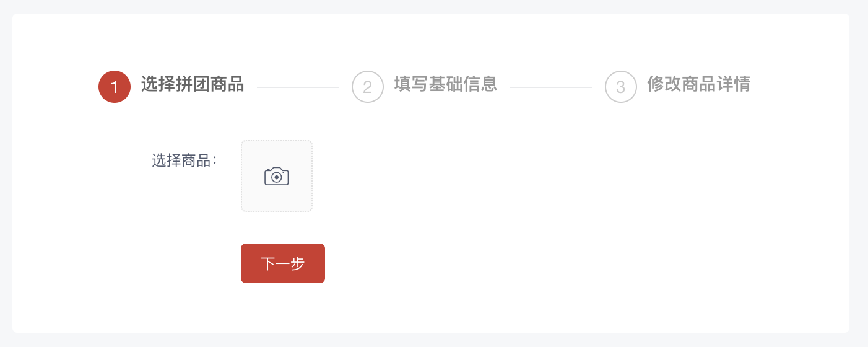Select the step 3 circle icon
This screenshot has width=868, height=347.
[x=621, y=87]
